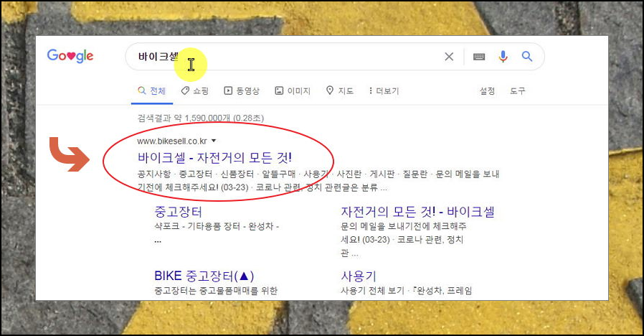Expand the arrow next to www.bikesell.co.kr
The image size is (644, 336).
coord(214,141)
